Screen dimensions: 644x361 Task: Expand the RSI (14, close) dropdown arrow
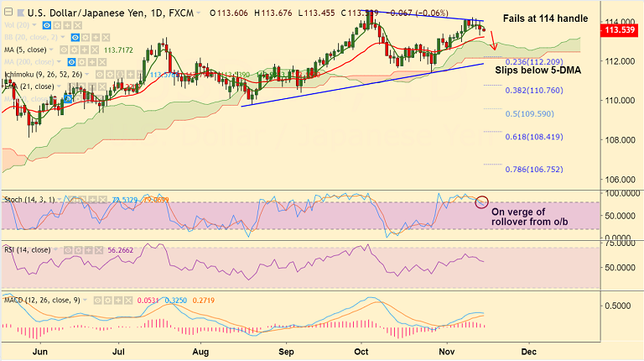point(55,249)
